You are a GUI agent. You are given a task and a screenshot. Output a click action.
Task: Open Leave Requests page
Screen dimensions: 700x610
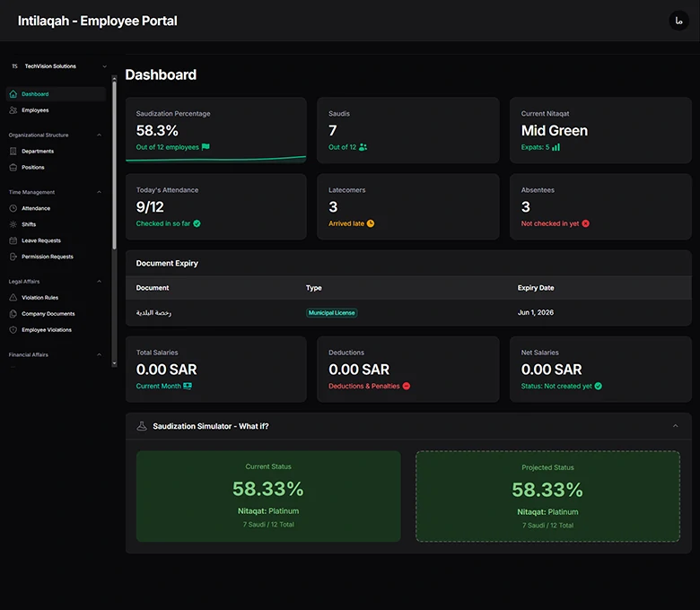[x=57, y=240]
